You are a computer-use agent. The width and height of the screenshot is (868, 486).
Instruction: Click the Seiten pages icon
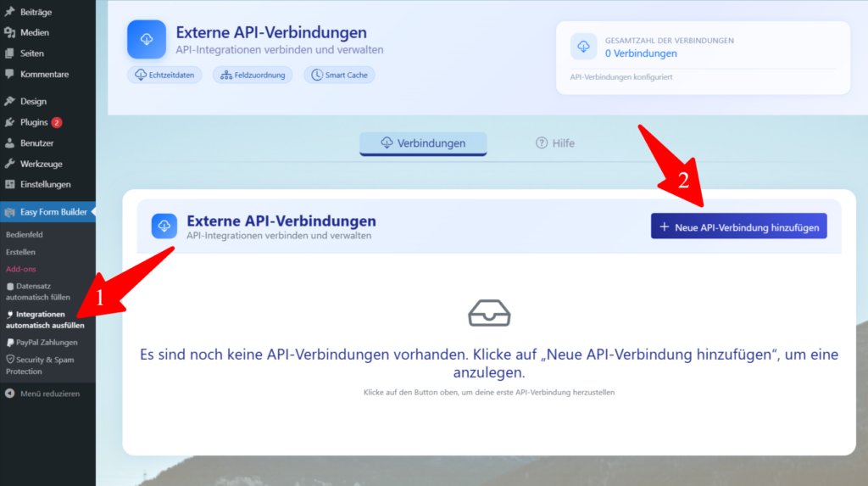point(9,53)
